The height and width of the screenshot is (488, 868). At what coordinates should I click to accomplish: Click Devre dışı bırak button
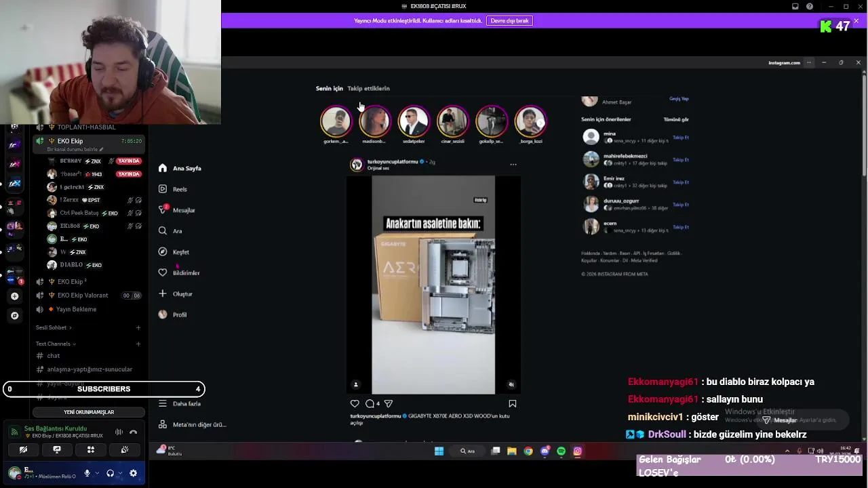click(x=509, y=21)
